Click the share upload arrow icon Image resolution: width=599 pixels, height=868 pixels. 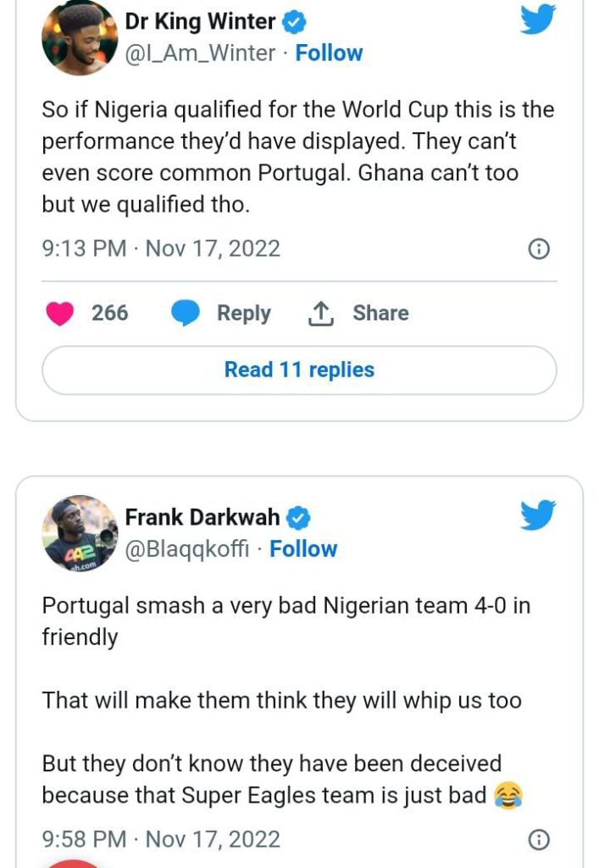(320, 314)
